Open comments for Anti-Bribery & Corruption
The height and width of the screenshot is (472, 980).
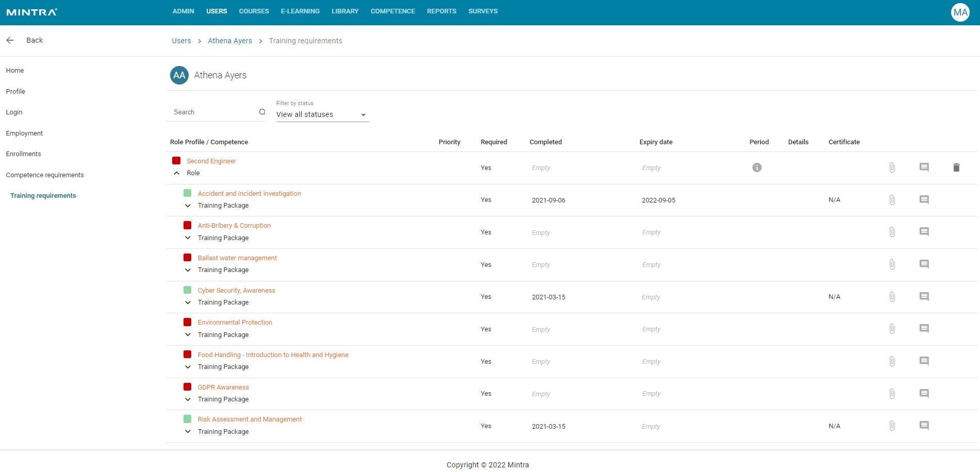click(924, 232)
